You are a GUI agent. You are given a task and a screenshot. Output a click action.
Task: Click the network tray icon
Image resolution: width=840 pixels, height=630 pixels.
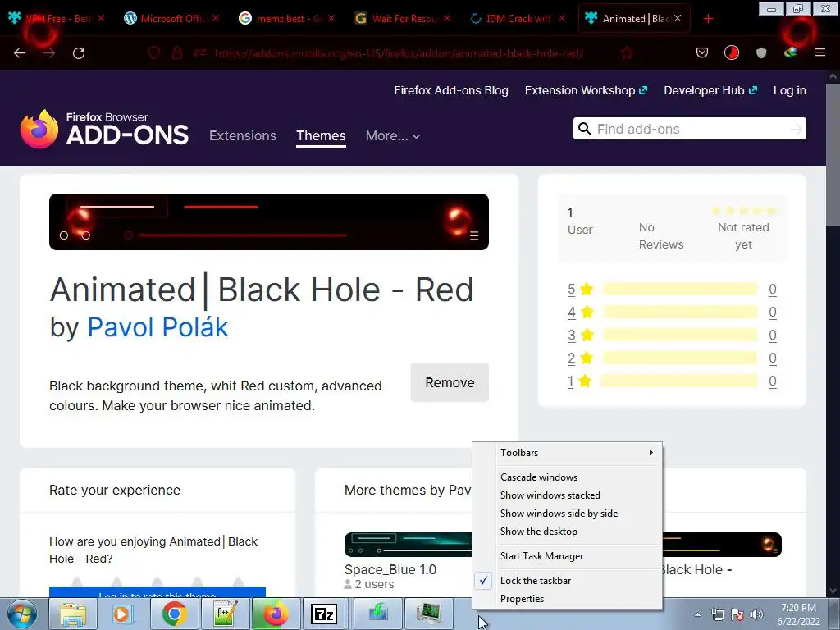point(717,614)
